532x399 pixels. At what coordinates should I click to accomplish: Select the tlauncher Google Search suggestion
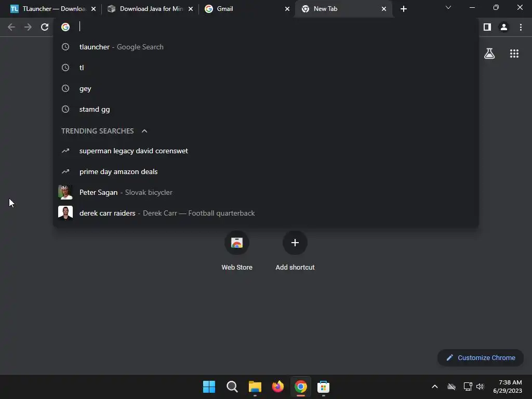pyautogui.click(x=265, y=47)
